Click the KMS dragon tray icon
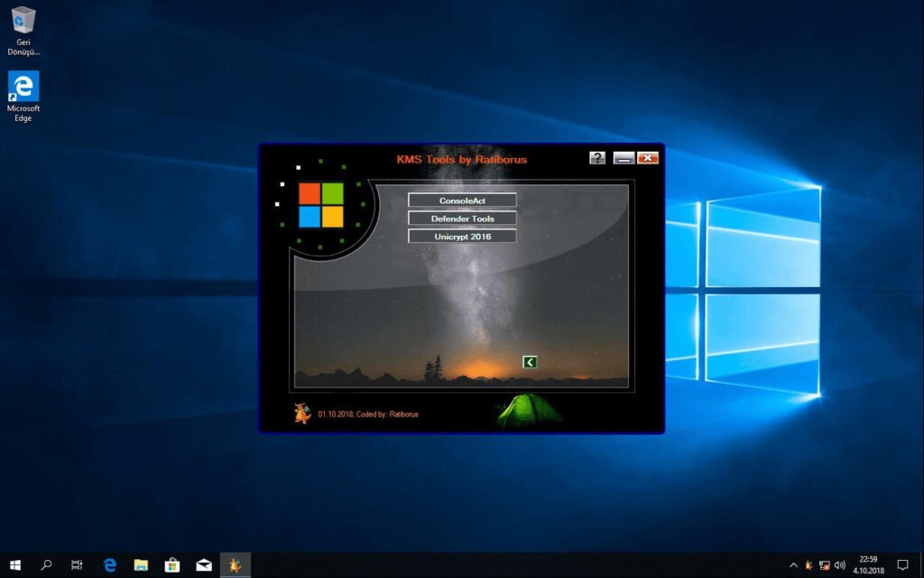The width and height of the screenshot is (924, 578). pyautogui.click(x=808, y=565)
